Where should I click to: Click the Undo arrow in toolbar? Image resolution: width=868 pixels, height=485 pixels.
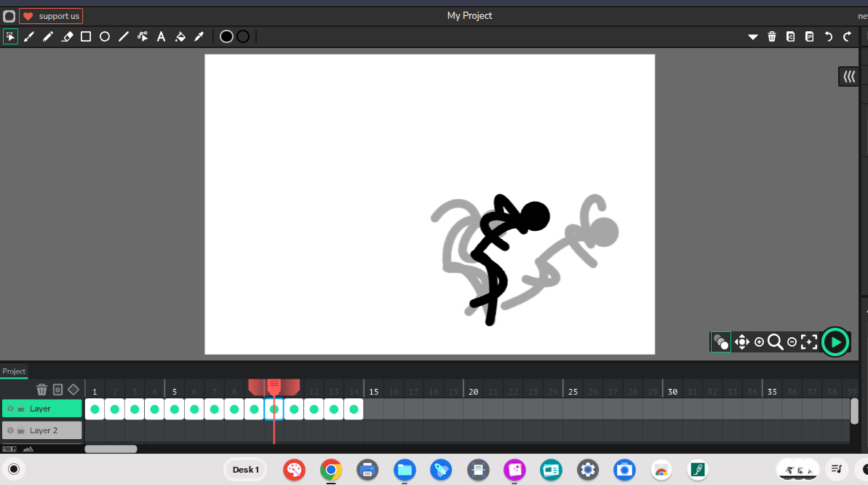click(x=828, y=36)
